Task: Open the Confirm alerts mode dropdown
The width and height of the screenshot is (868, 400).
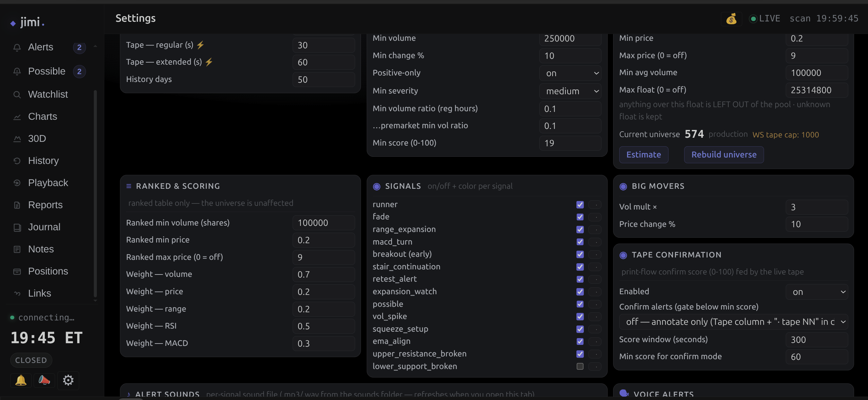Action: [x=733, y=322]
